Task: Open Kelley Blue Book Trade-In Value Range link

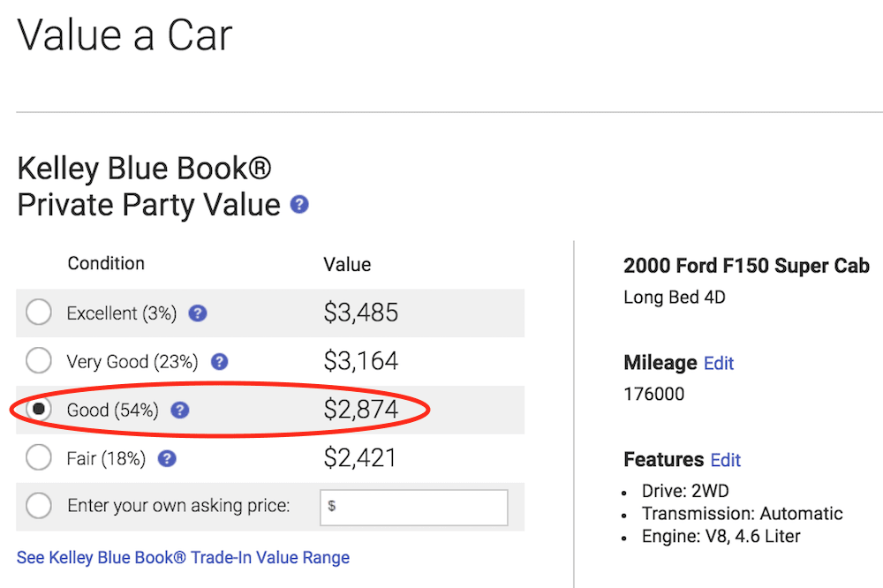Action: pos(183,558)
